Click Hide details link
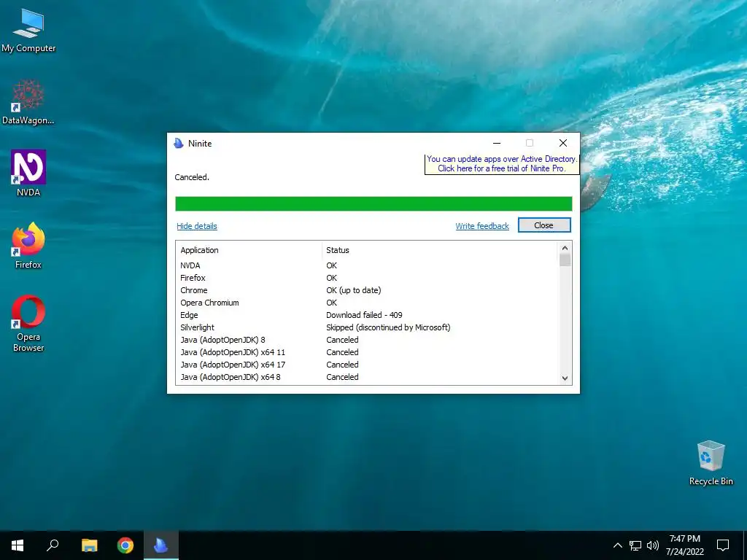Image resolution: width=747 pixels, height=560 pixels. [x=197, y=226]
